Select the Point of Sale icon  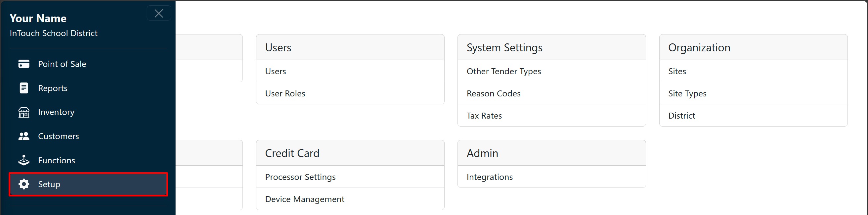[23, 64]
